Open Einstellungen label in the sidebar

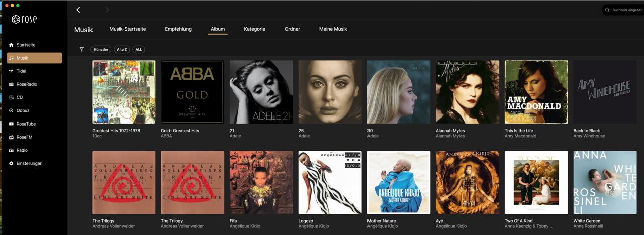(x=29, y=163)
